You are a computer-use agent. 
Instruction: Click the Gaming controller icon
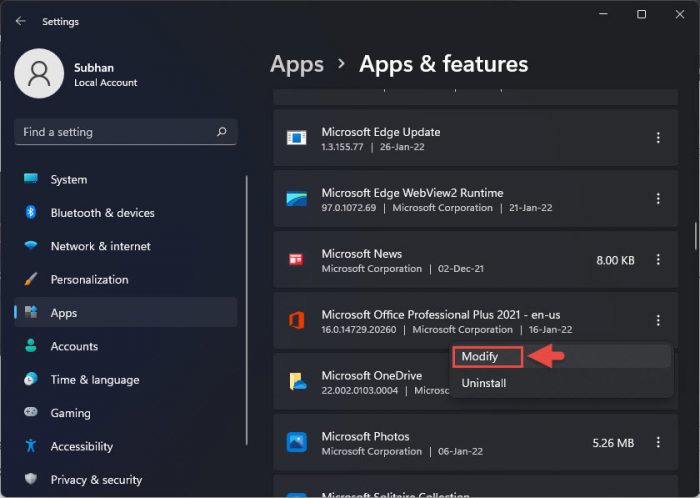(x=31, y=411)
